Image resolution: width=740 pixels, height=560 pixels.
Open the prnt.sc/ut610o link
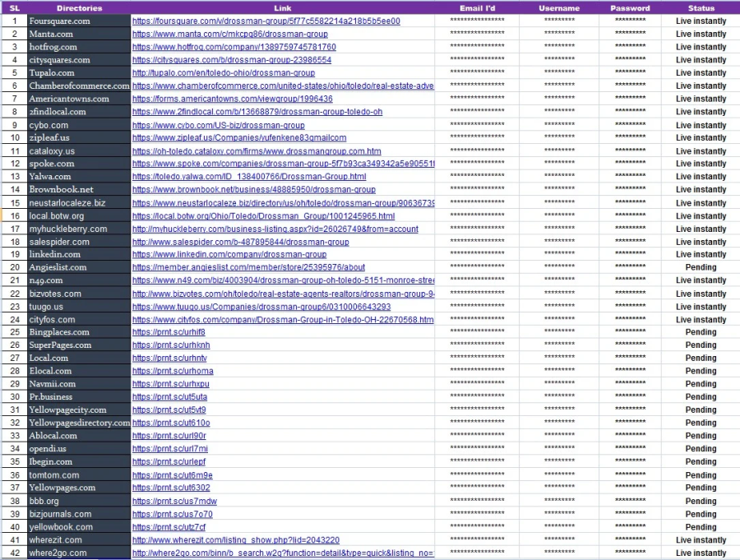(171, 423)
